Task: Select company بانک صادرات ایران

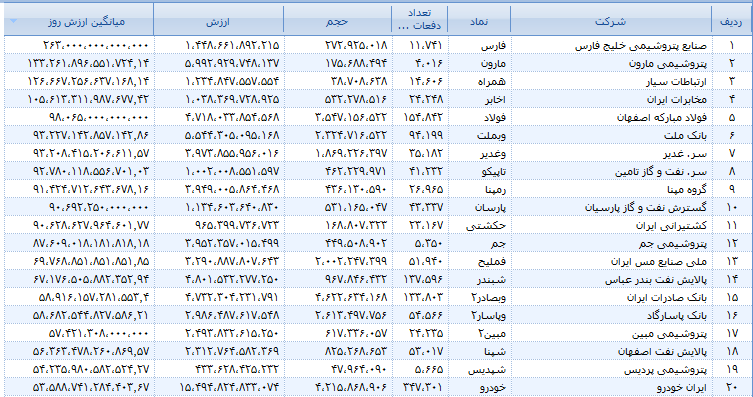Action: point(667,298)
